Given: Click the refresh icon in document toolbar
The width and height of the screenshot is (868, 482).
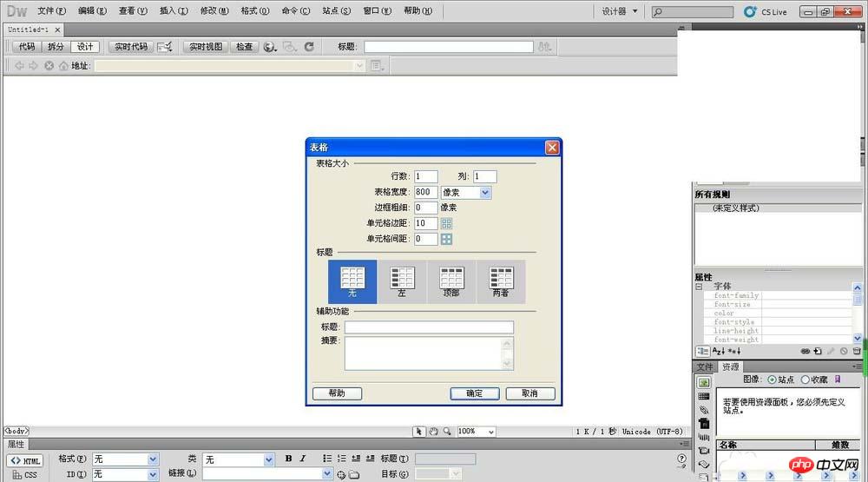Looking at the screenshot, I should (309, 47).
